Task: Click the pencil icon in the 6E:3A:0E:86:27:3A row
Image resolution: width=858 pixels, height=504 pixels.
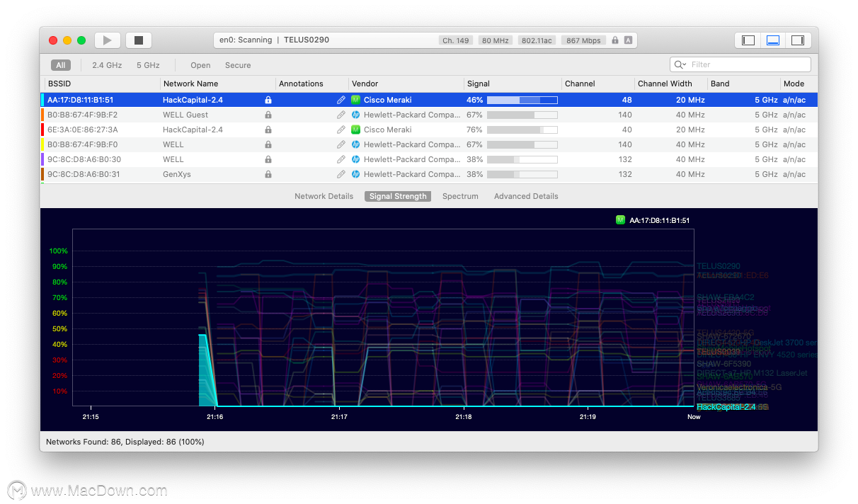Action: (x=341, y=130)
